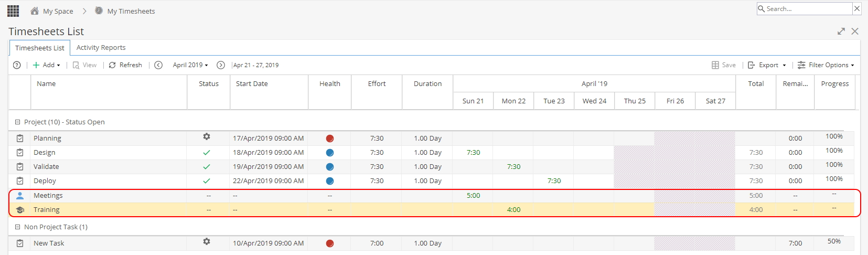Click My Timesheets breadcrumb link
The image size is (868, 255).
[131, 11]
